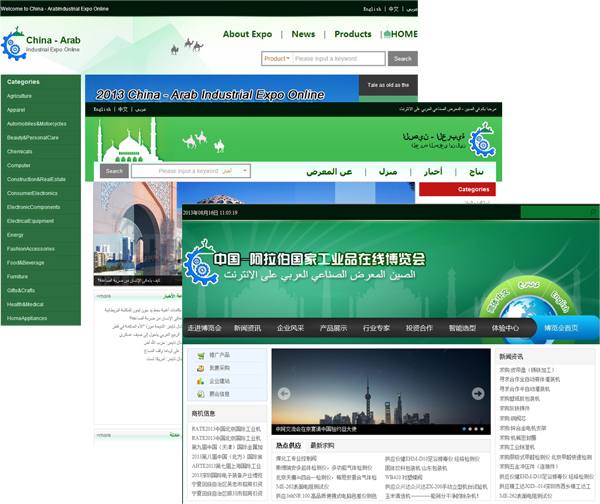600x504 pixels.
Task: Switch to the 最新求购 tab
Action: pos(322,445)
